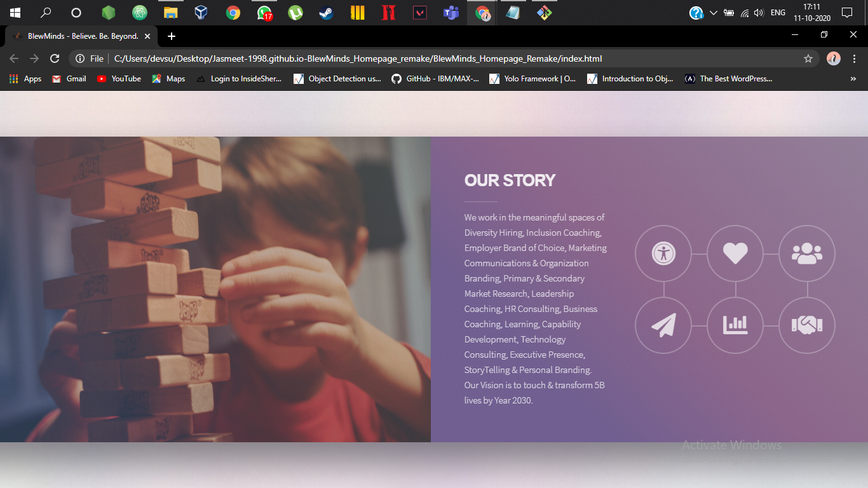
Task: Open Steam from the taskbar
Action: 326,13
